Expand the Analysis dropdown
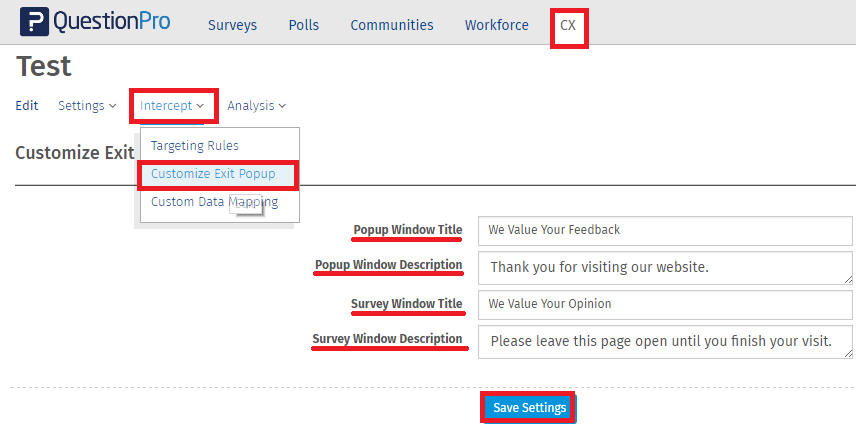Screen dimensions: 856x427 256,105
